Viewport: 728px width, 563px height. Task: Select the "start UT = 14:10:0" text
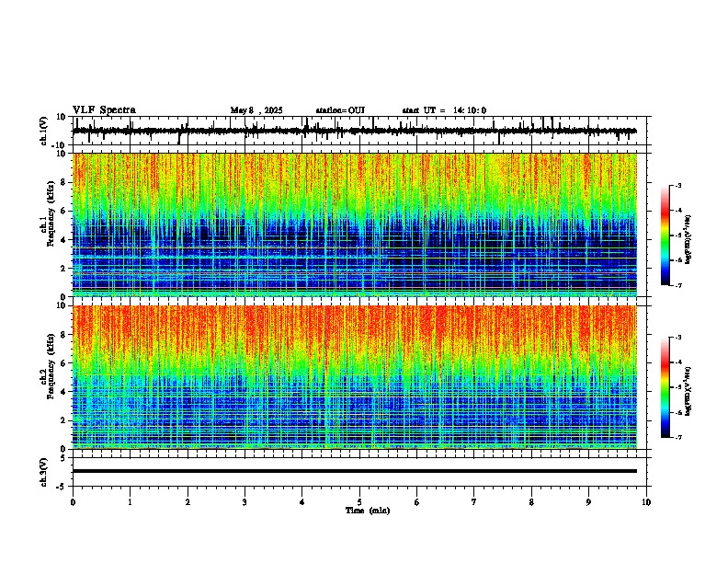444,110
